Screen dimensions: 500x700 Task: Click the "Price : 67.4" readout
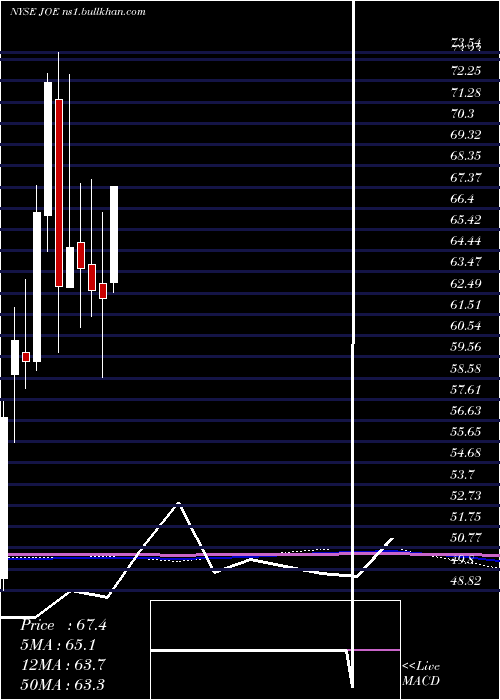[x=63, y=625]
